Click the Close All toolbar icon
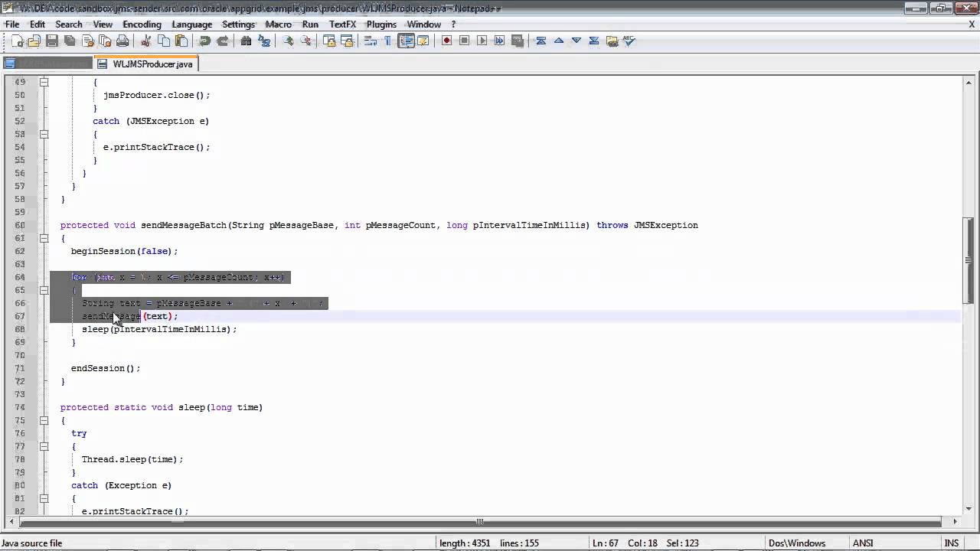980x551 pixels. coord(105,41)
